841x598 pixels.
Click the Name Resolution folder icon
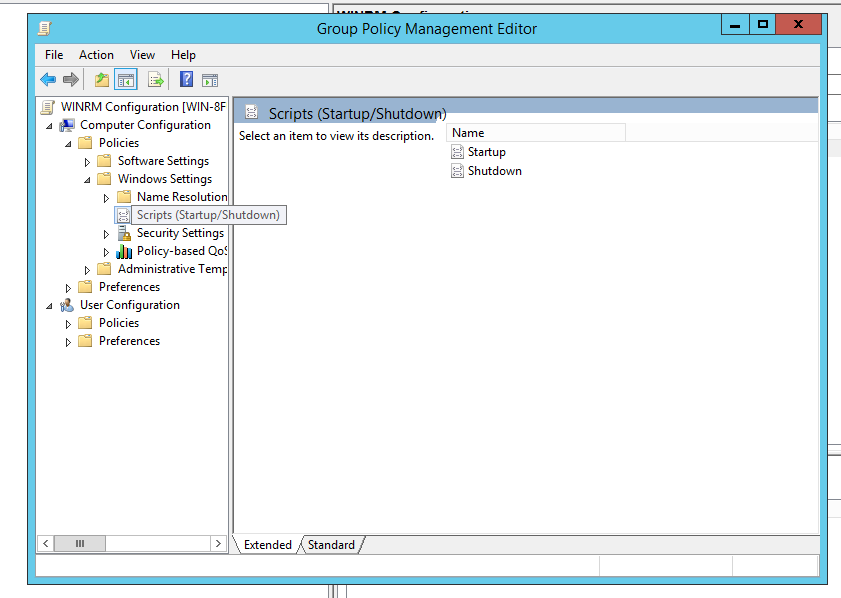coord(124,197)
